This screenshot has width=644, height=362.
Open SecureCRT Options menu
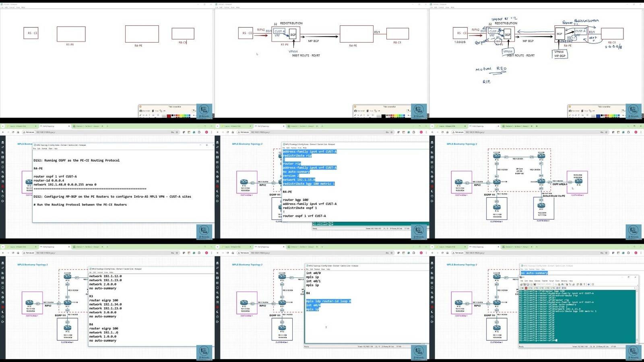point(537,281)
